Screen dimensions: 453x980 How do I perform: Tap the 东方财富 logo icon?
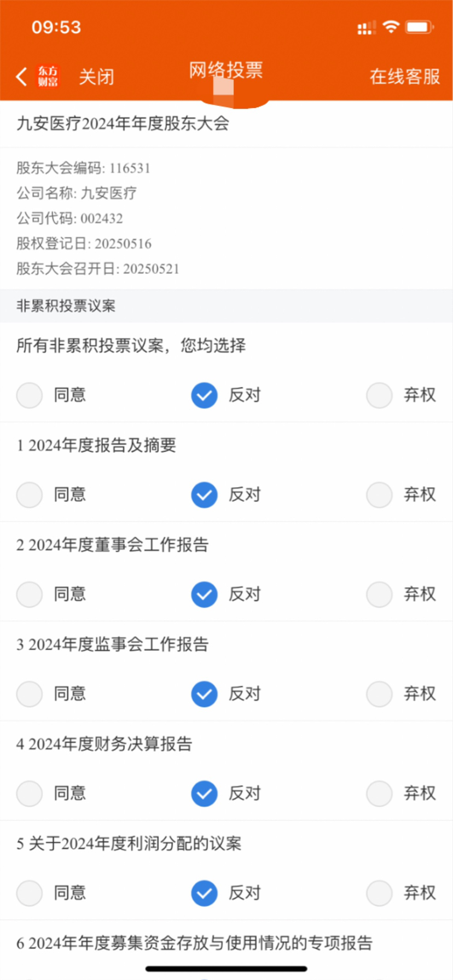[x=48, y=77]
